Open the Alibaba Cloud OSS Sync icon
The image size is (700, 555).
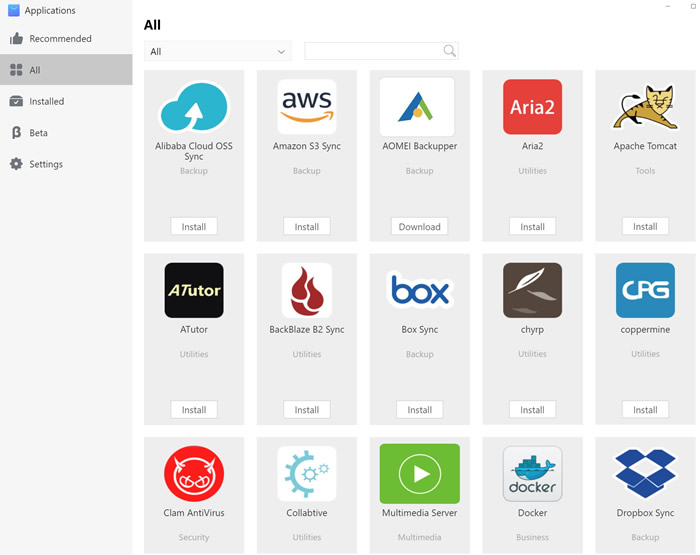coord(194,107)
